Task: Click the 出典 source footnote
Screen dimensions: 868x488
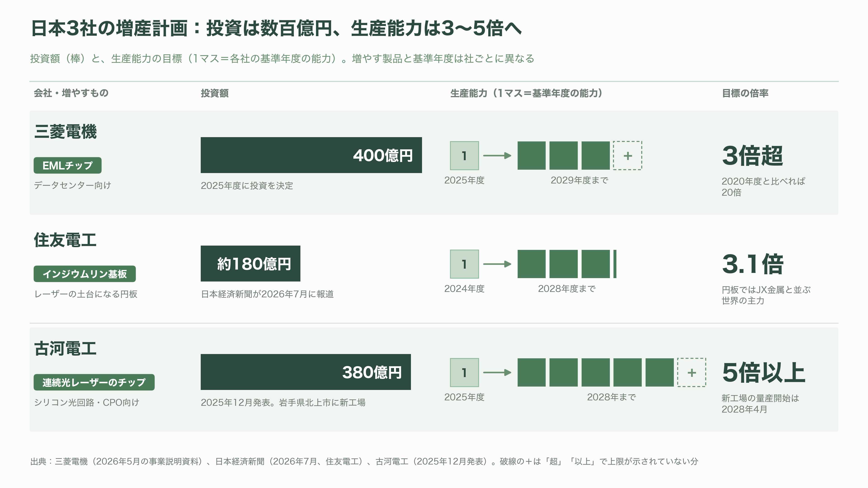Action: click(364, 461)
